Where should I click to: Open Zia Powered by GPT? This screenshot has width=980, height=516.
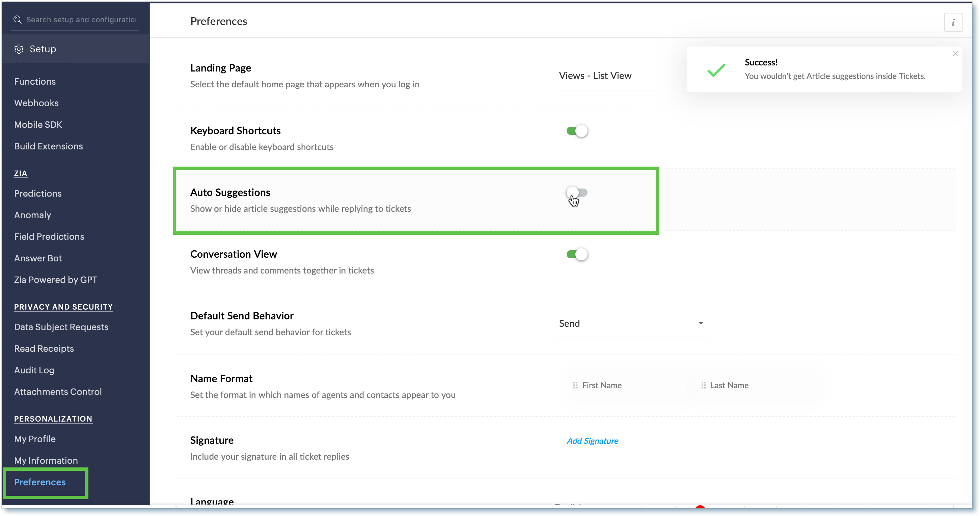[56, 280]
